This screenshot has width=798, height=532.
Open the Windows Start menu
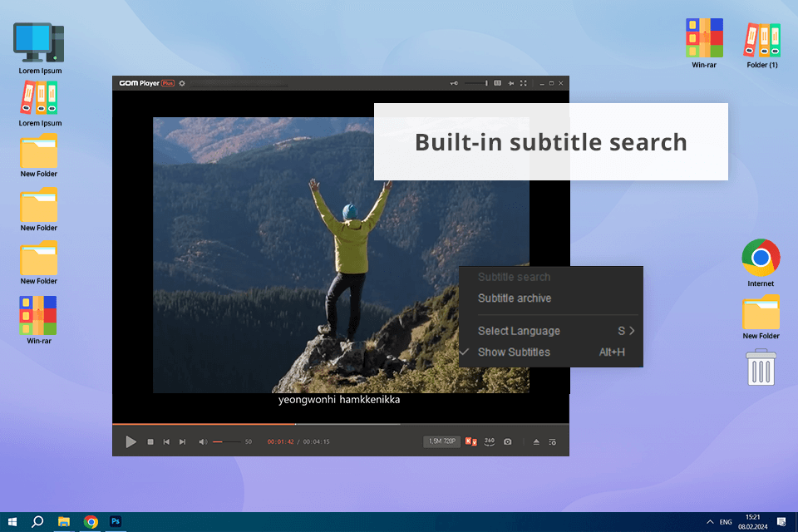pyautogui.click(x=12, y=521)
